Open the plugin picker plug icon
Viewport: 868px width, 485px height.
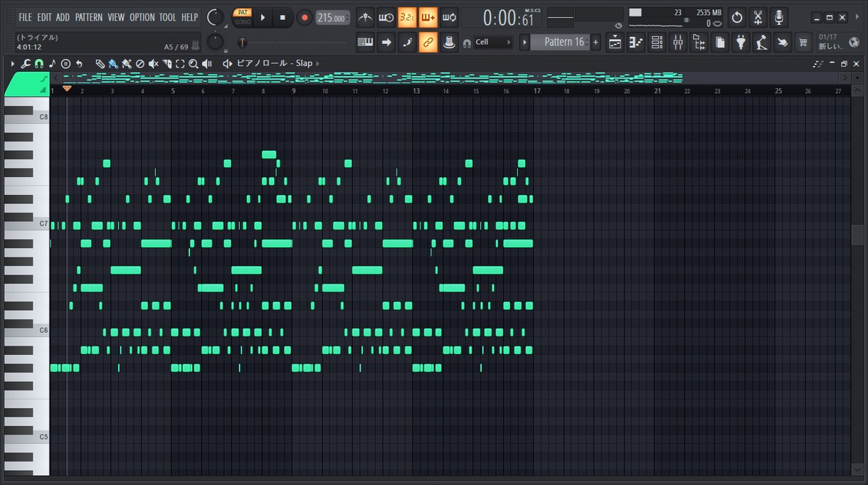point(741,43)
